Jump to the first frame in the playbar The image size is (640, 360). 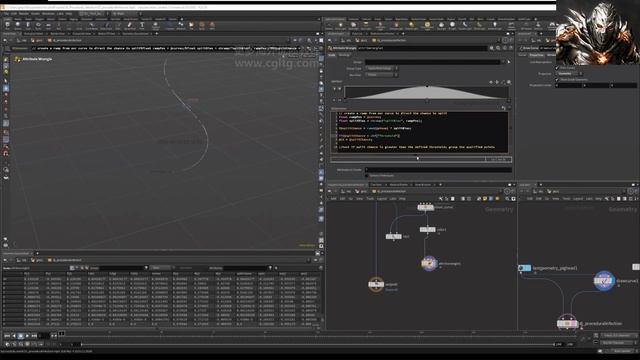(7, 336)
